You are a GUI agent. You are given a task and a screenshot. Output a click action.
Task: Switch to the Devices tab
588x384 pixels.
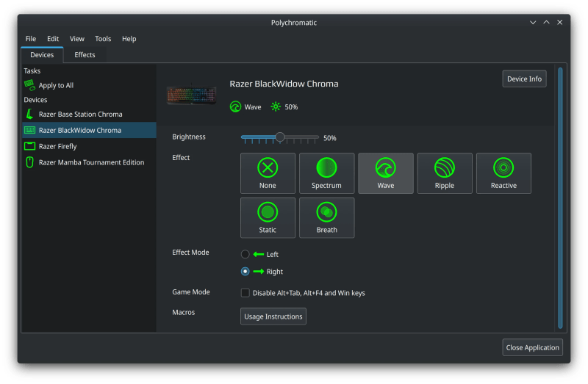42,54
